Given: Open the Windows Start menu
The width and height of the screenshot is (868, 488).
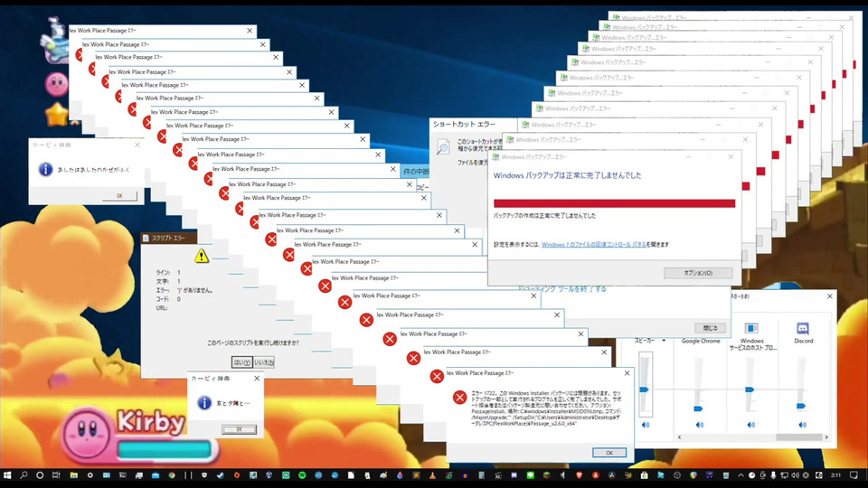Looking at the screenshot, I should pyautogui.click(x=7, y=475).
